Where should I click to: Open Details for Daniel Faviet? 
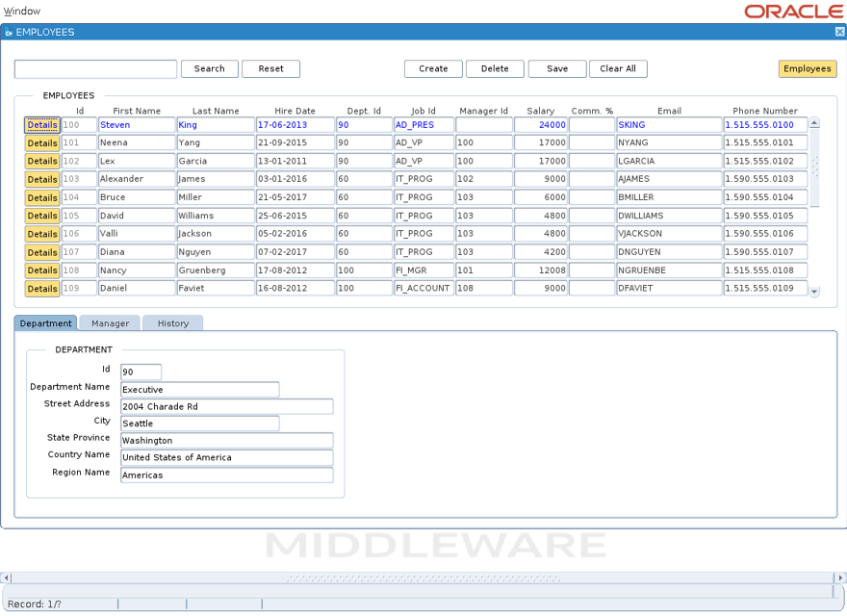[42, 289]
